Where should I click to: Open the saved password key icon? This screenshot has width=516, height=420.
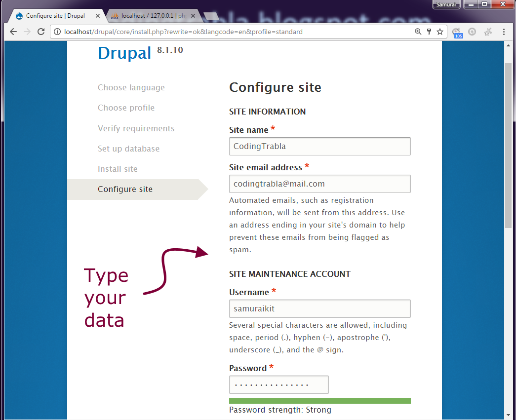pos(429,32)
